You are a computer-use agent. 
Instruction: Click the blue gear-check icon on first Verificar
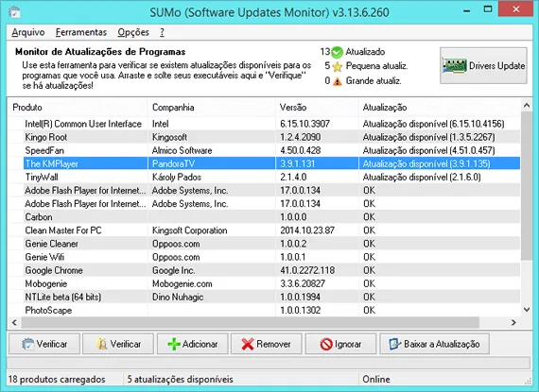(27, 344)
